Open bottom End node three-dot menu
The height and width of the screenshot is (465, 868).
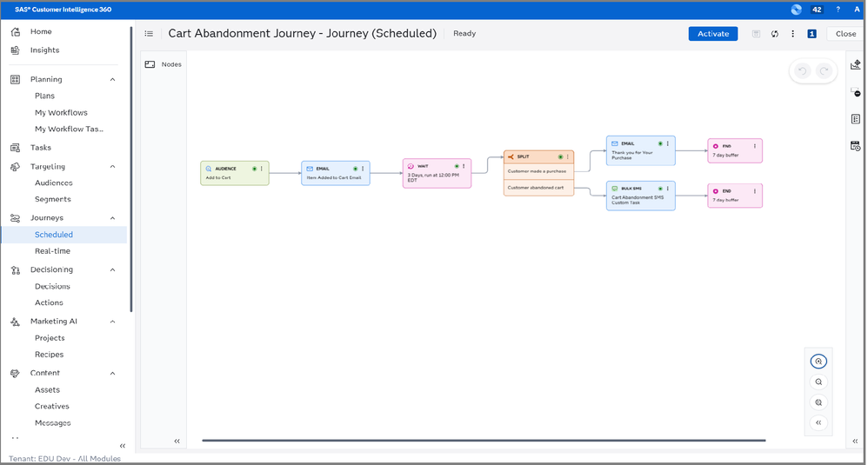coord(755,191)
